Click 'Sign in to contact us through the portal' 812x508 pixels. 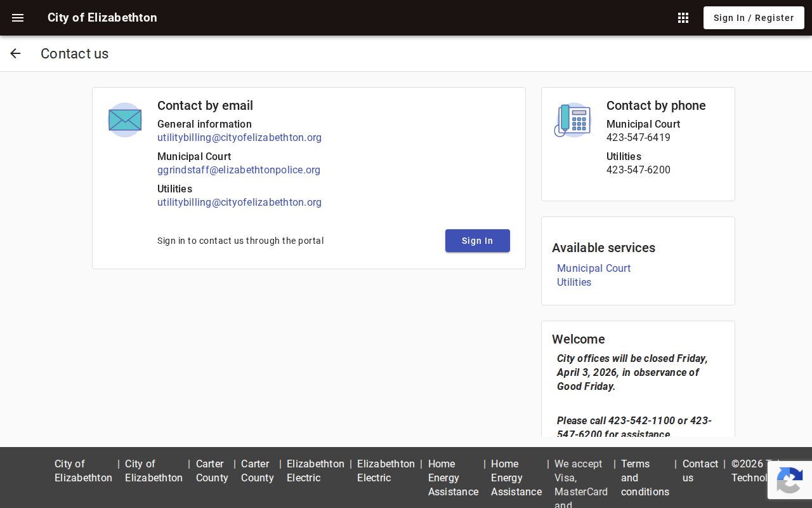(240, 241)
